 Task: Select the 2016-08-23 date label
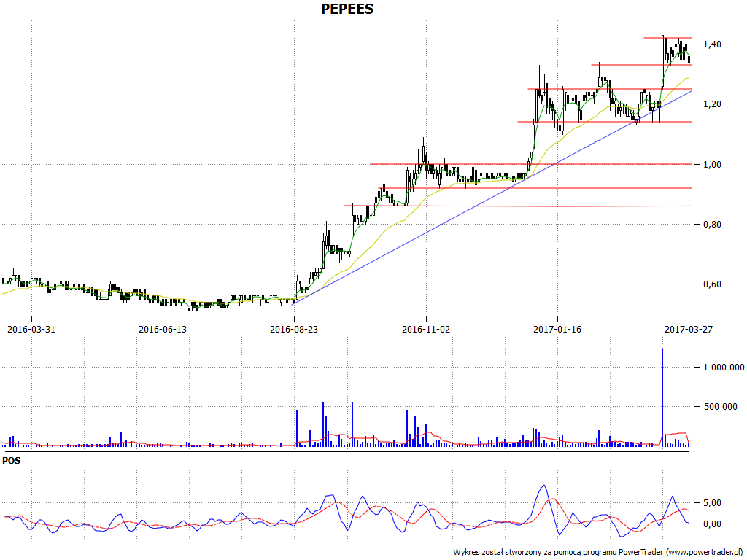294,329
